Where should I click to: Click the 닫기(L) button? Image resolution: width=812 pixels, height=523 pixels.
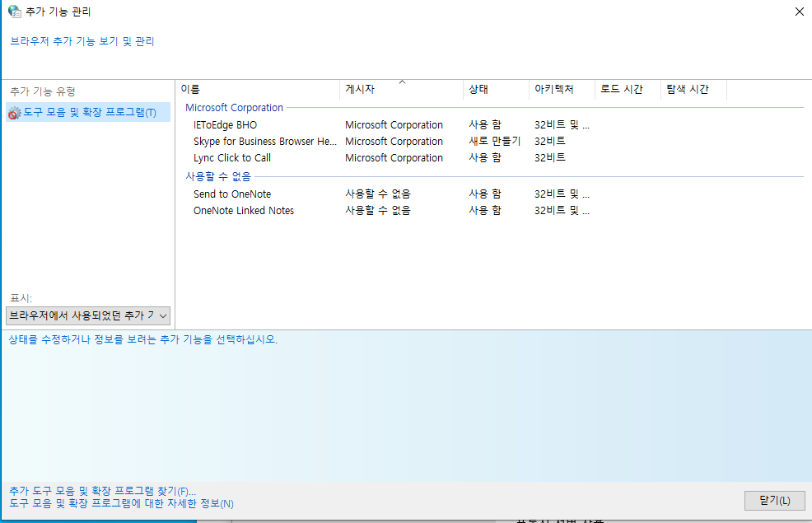point(775,501)
